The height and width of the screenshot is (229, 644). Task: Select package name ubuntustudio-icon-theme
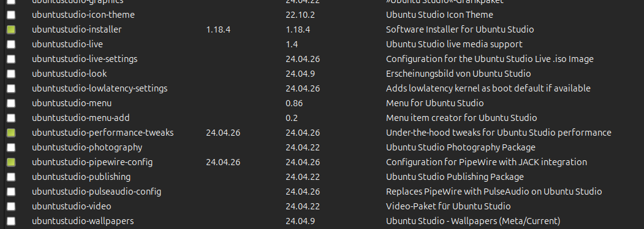(83, 15)
